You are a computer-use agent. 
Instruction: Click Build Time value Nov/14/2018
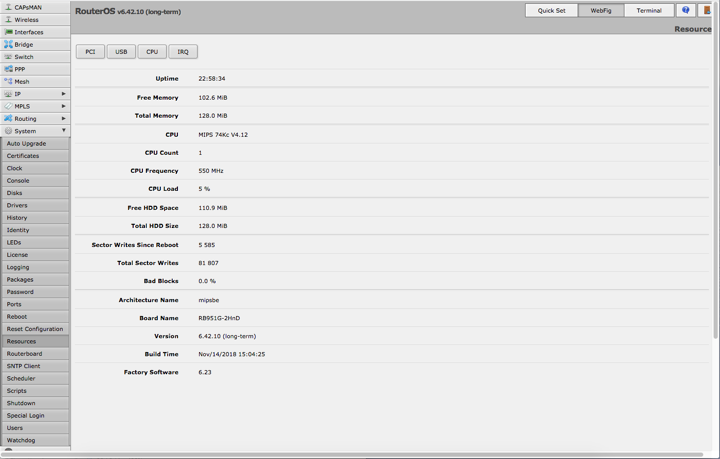pyautogui.click(x=231, y=354)
